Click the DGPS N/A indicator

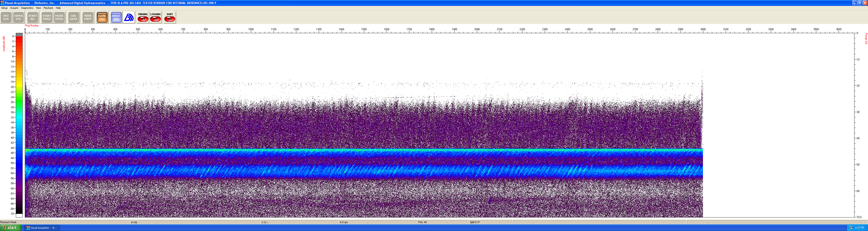point(170,18)
